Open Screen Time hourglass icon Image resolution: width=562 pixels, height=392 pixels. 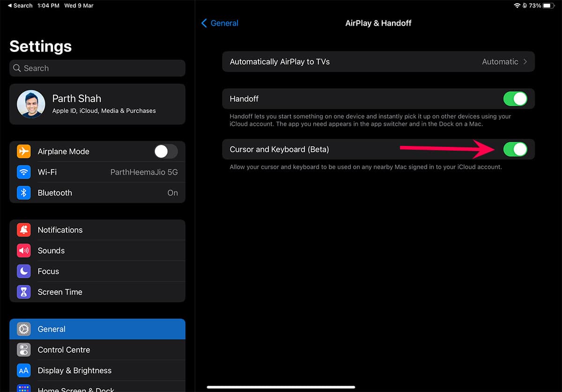point(23,292)
